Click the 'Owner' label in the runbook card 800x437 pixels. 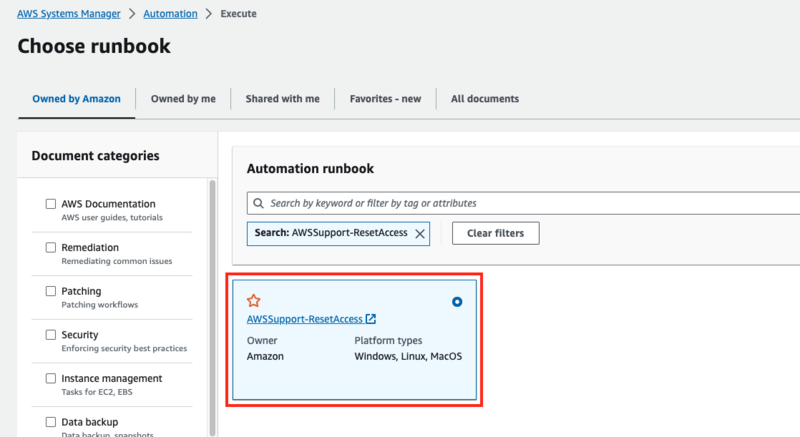262,340
